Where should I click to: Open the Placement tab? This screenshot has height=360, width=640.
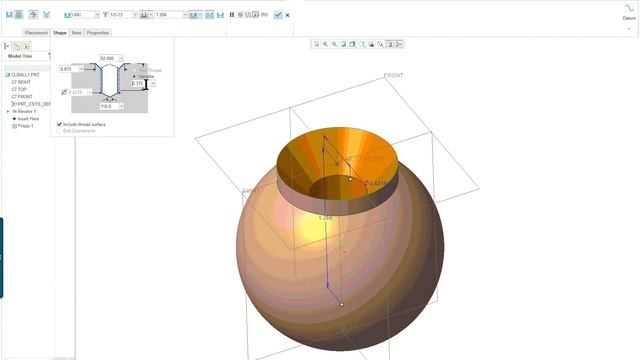click(x=36, y=33)
